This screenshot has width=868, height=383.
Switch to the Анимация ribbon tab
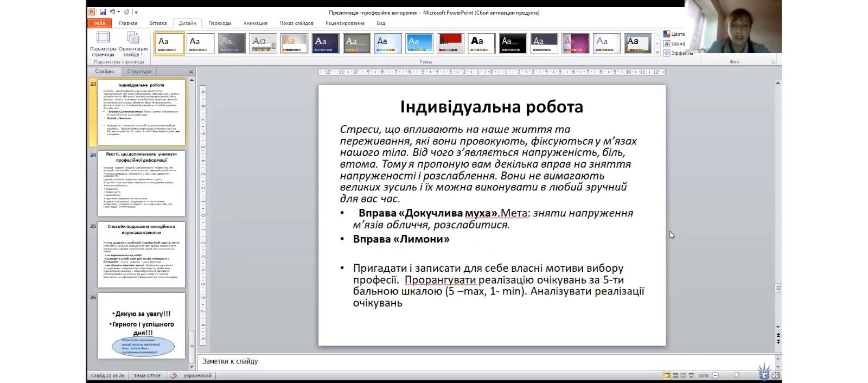click(255, 23)
